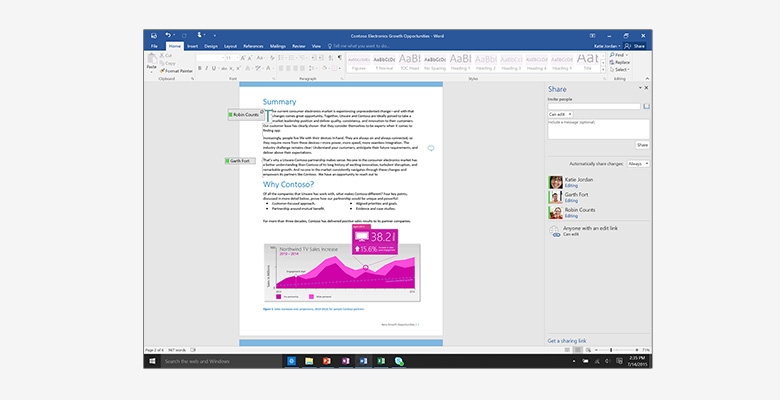Open the address book next to Invite people
780x400 pixels.
pyautogui.click(x=646, y=106)
